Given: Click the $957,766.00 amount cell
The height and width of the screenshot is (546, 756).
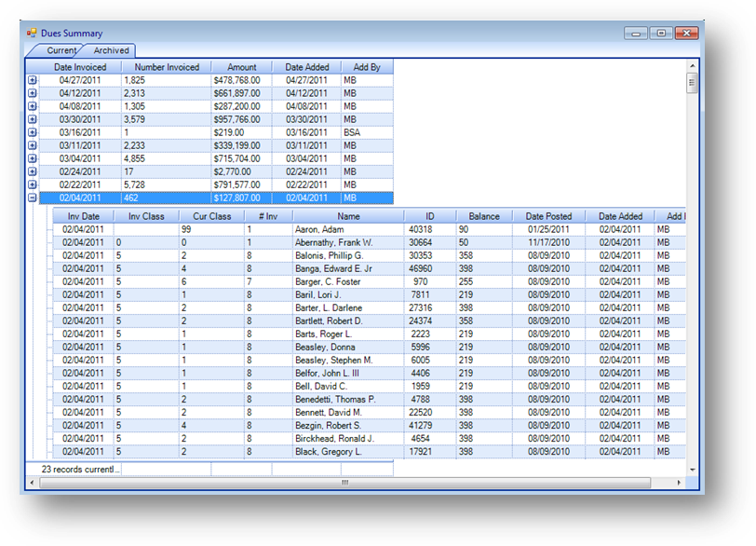Looking at the screenshot, I should pos(241,119).
